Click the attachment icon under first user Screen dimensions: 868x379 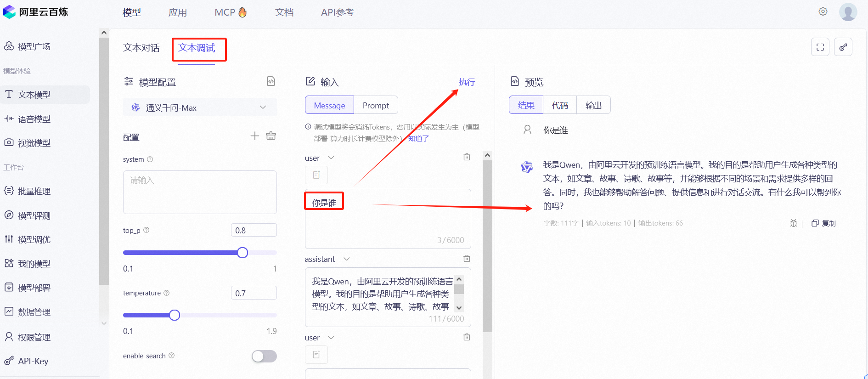coord(316,175)
